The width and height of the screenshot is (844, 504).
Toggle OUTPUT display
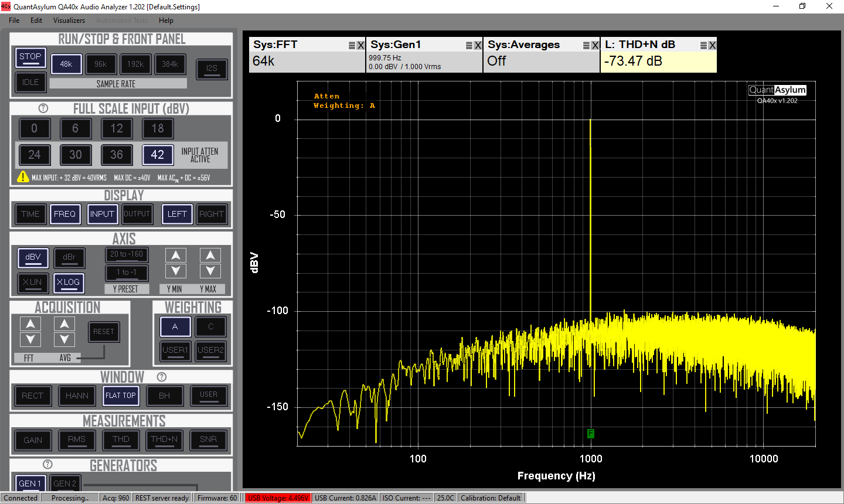[137, 214]
